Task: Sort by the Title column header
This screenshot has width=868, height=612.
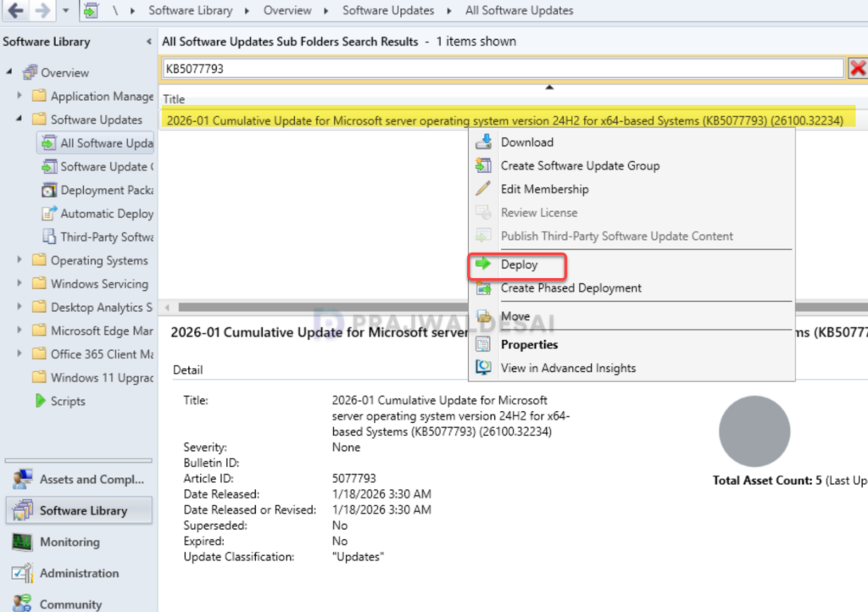Action: (174, 99)
